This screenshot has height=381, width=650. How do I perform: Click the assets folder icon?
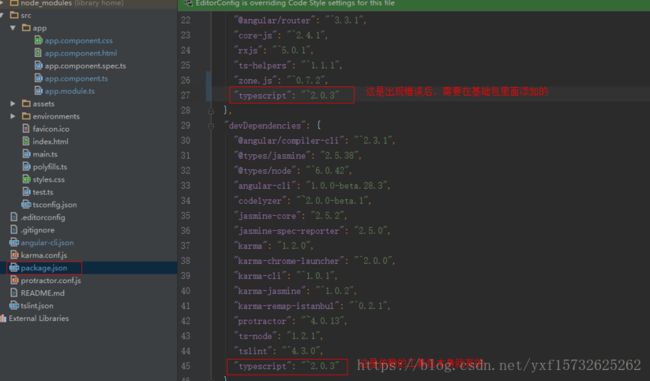pos(26,103)
